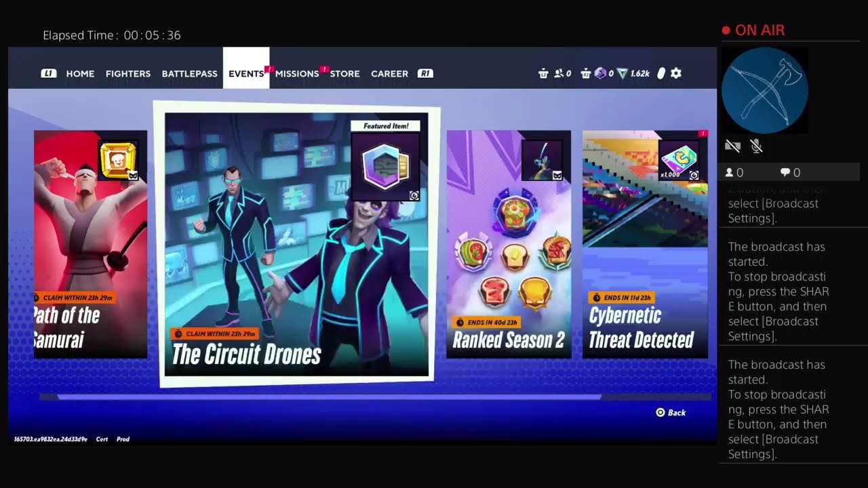Click the x1,000 ticket reward icon
868x488 pixels.
pos(679,161)
